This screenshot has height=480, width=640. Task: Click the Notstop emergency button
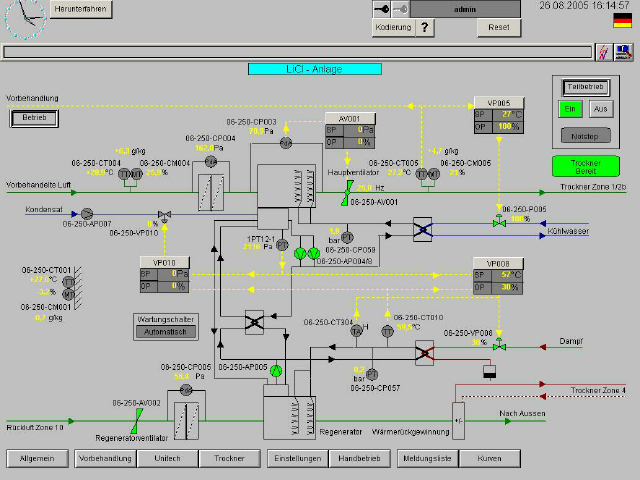click(x=585, y=136)
